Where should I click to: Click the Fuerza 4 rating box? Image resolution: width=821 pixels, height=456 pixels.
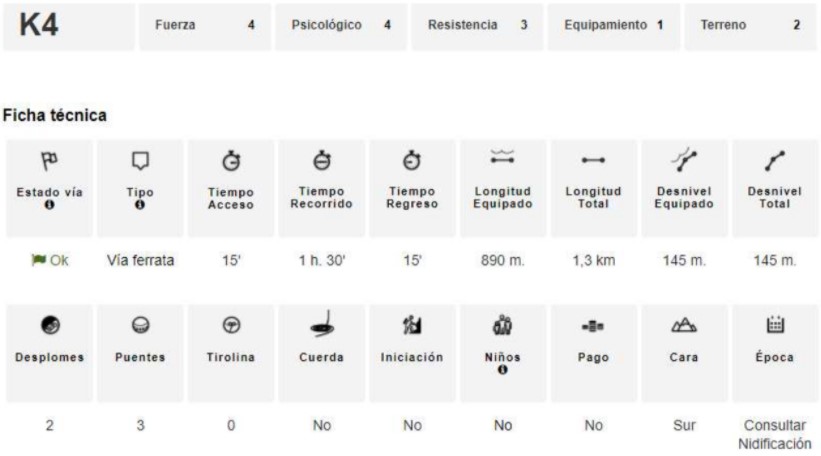click(x=204, y=26)
